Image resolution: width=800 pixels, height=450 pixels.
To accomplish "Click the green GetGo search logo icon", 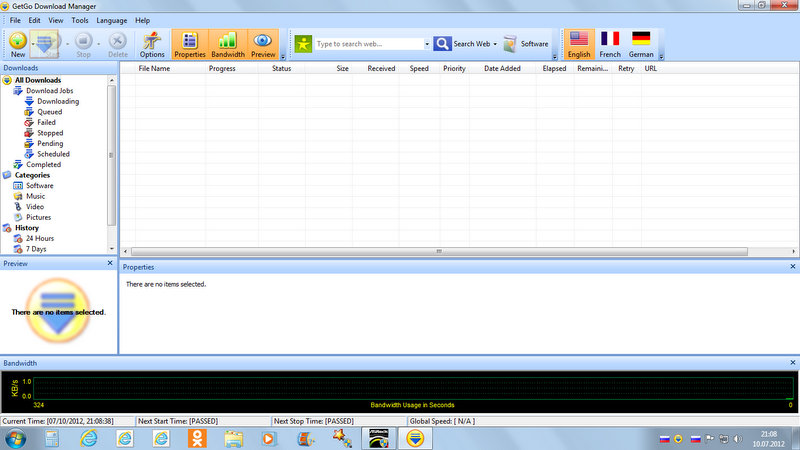I will coord(303,44).
